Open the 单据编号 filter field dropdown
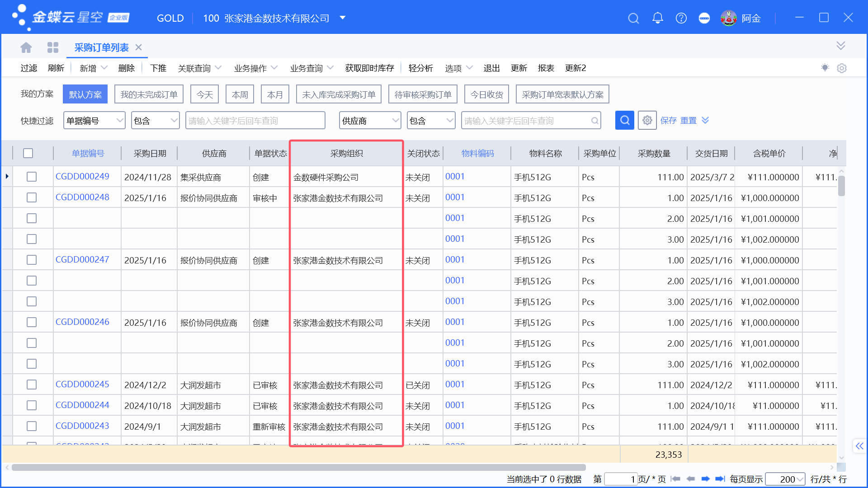Screen dimensions: 868x488 [94, 121]
